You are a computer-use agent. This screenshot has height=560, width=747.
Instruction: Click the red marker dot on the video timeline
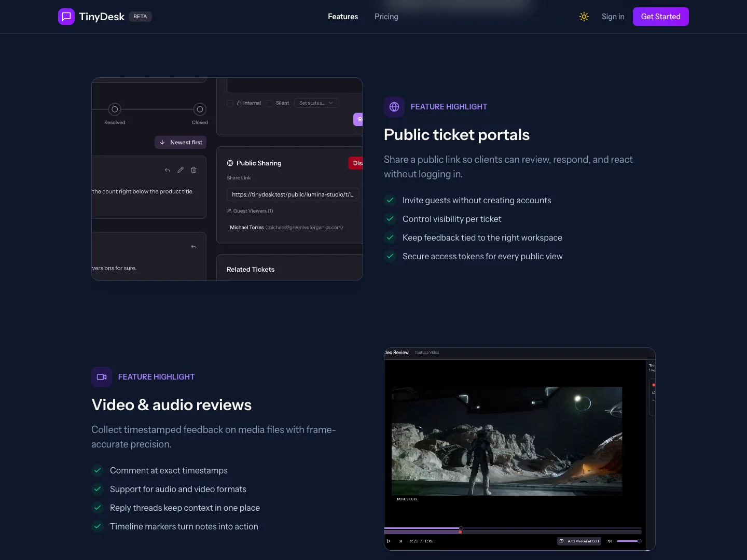click(x=460, y=532)
